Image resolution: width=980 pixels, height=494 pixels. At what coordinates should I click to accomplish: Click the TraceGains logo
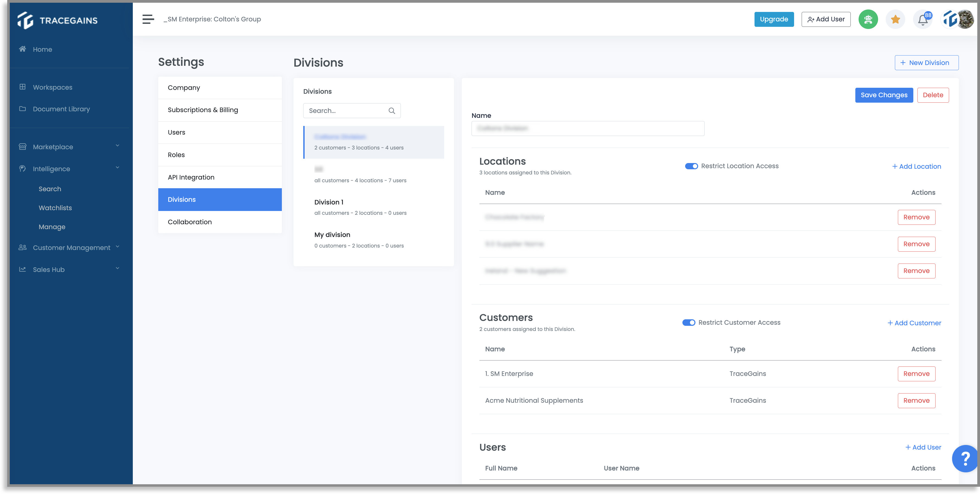[57, 20]
